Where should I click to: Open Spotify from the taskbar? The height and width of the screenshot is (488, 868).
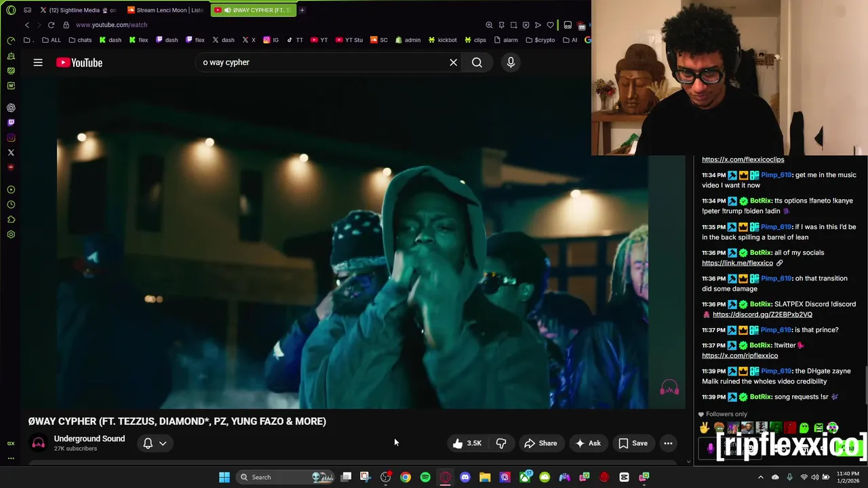(425, 477)
